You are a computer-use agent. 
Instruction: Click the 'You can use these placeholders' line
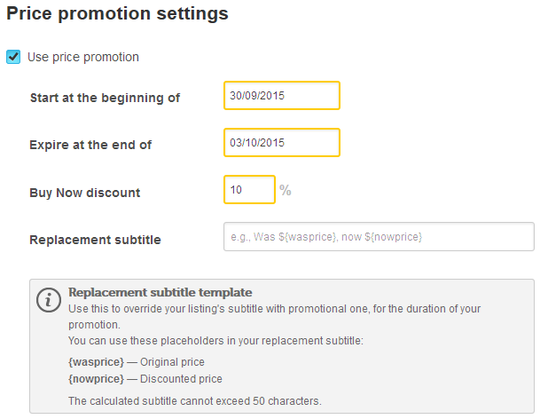pyautogui.click(x=216, y=341)
